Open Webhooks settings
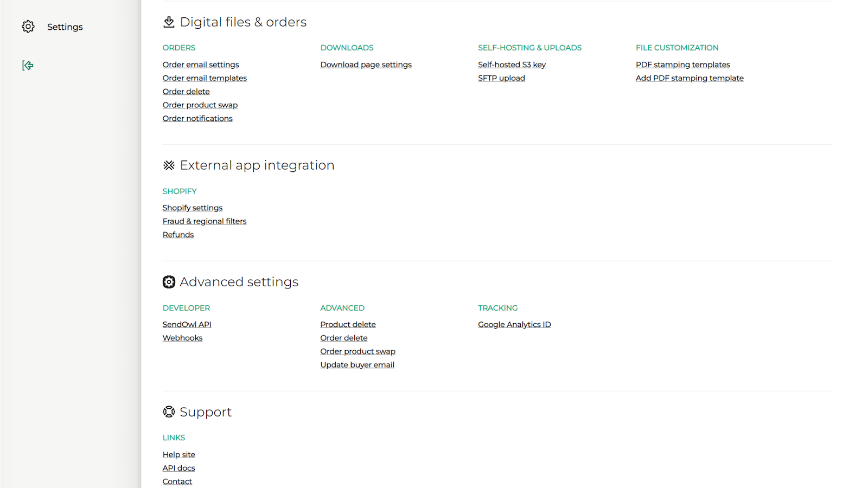868x488 pixels. [182, 337]
